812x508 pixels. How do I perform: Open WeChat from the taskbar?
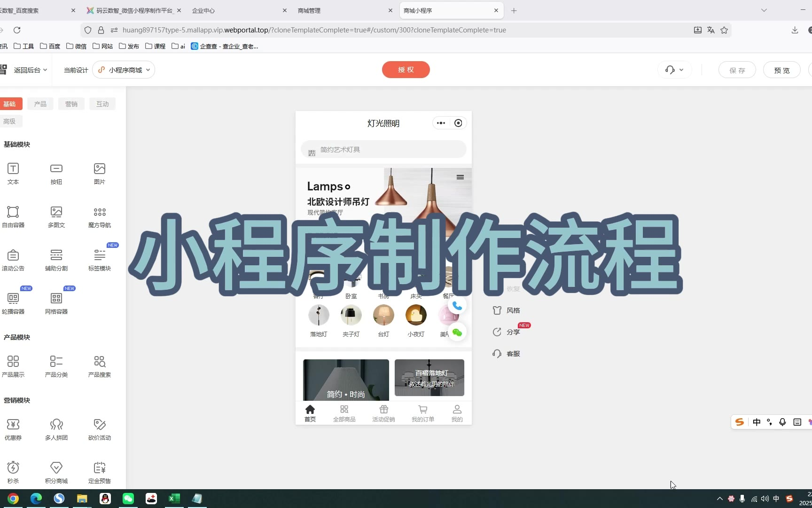click(128, 499)
